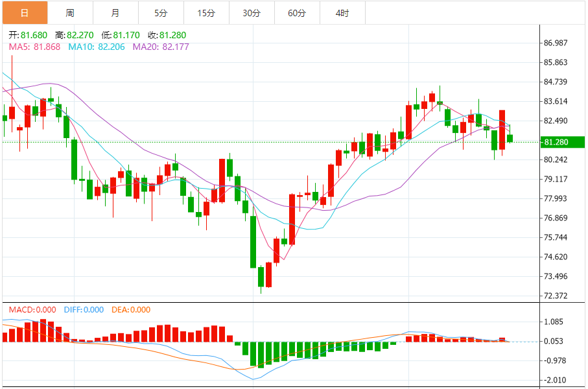
Task: Switch to the 周 weekly tab
Action: tap(70, 13)
